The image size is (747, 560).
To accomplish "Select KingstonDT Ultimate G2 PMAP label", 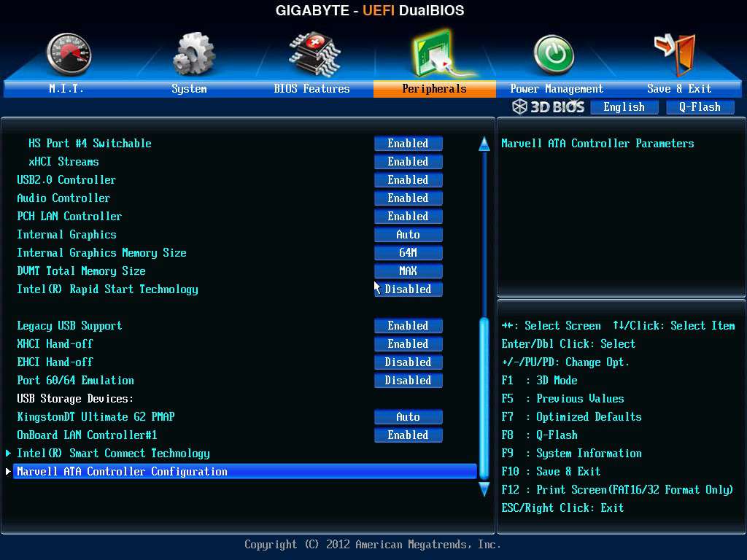I will click(x=96, y=416).
